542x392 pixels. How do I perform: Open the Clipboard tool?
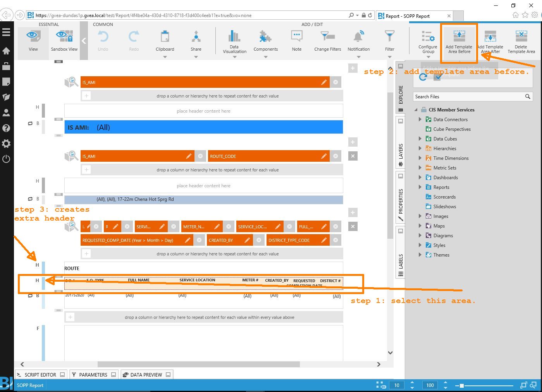[165, 41]
